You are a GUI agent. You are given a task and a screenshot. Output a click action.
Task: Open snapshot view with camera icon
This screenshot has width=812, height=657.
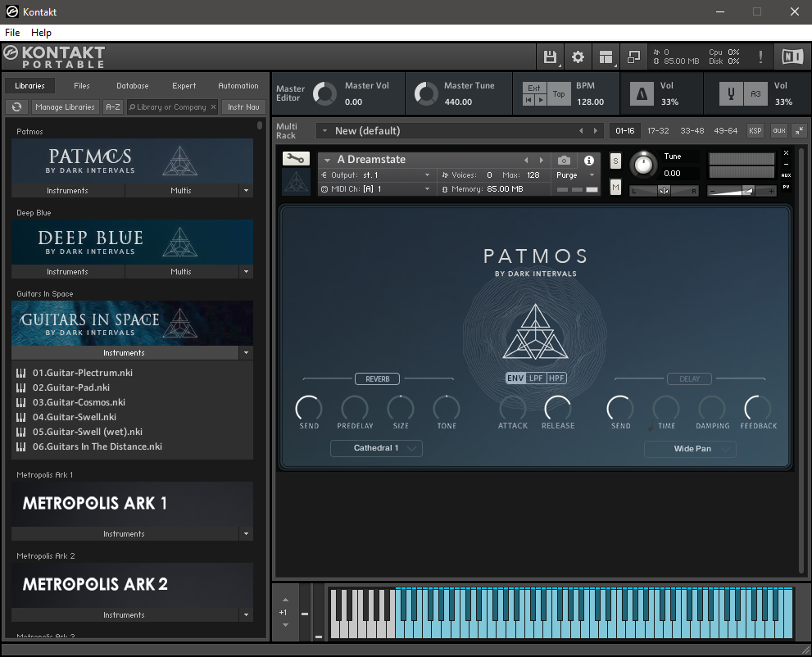click(x=564, y=161)
